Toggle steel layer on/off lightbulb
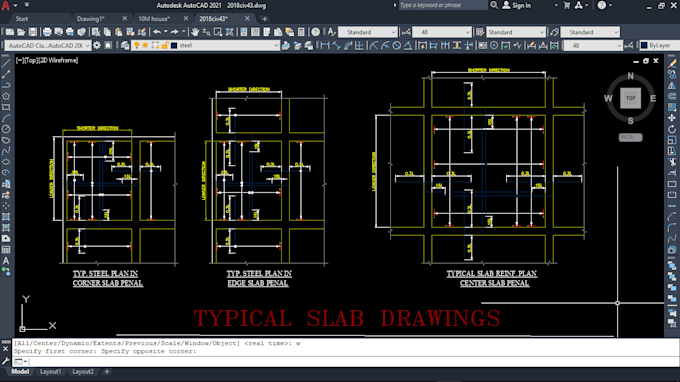The width and height of the screenshot is (680, 382). coord(137,46)
